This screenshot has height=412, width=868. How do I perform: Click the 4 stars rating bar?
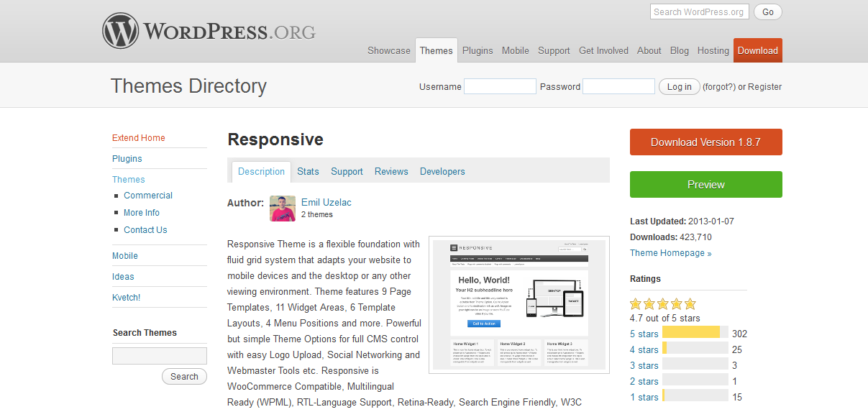(x=695, y=348)
